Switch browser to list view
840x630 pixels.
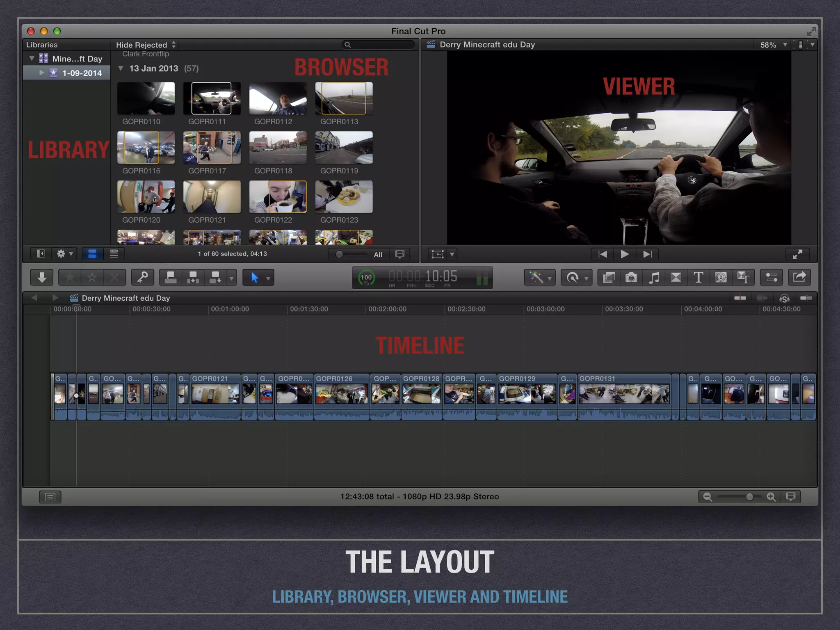coord(114,254)
